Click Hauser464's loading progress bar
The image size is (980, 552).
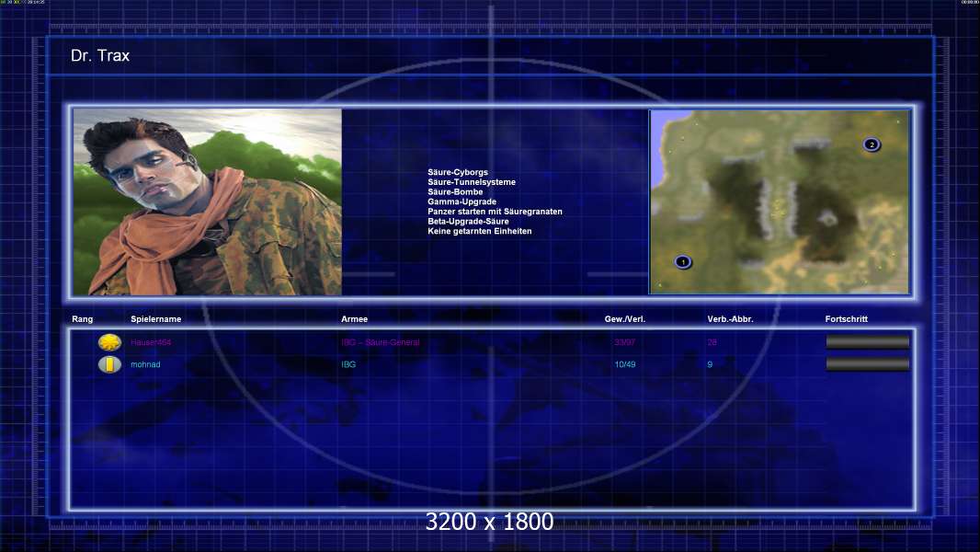click(868, 341)
